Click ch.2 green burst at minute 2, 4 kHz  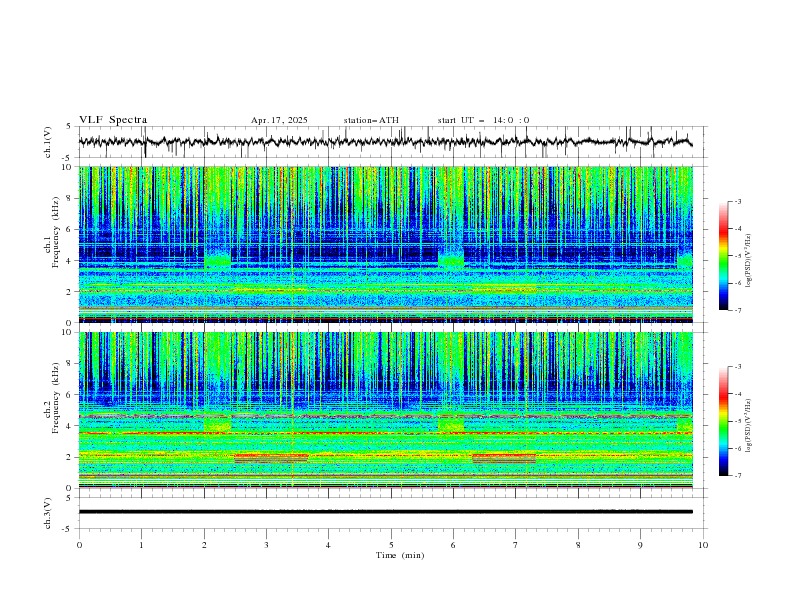pyautogui.click(x=218, y=424)
